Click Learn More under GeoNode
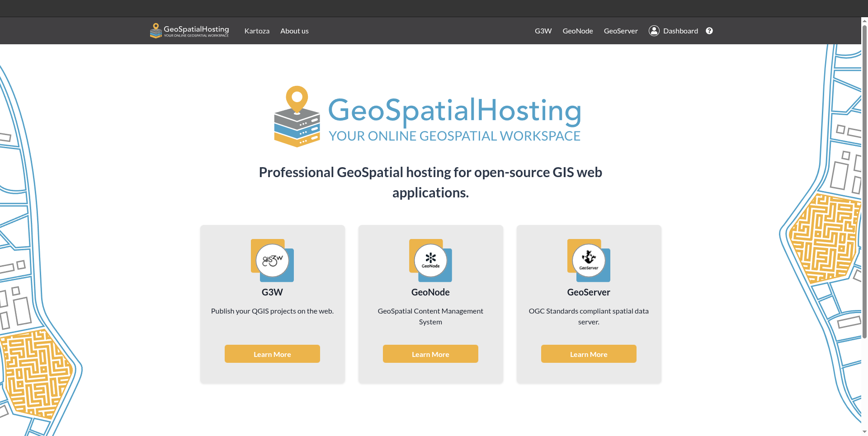 tap(430, 354)
